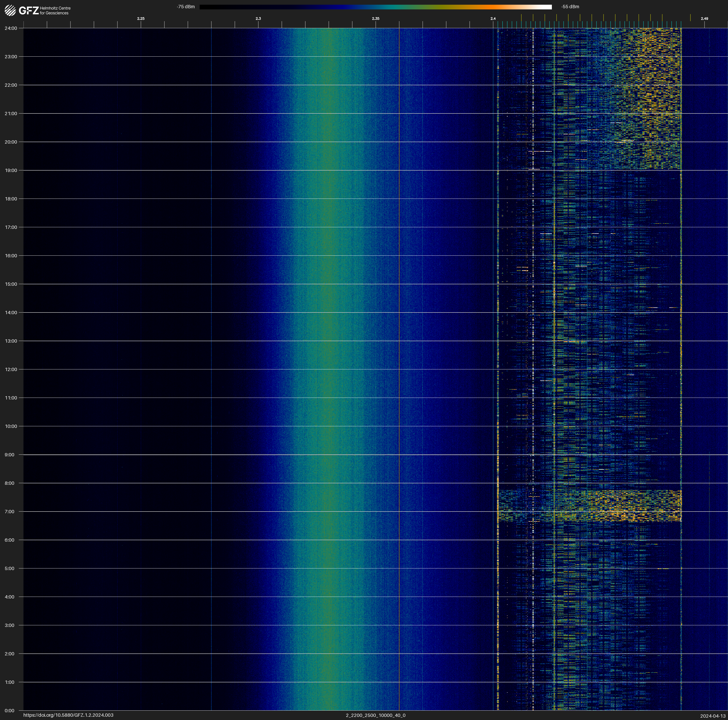Open the doi.org GFZ dataset link

pyautogui.click(x=68, y=715)
